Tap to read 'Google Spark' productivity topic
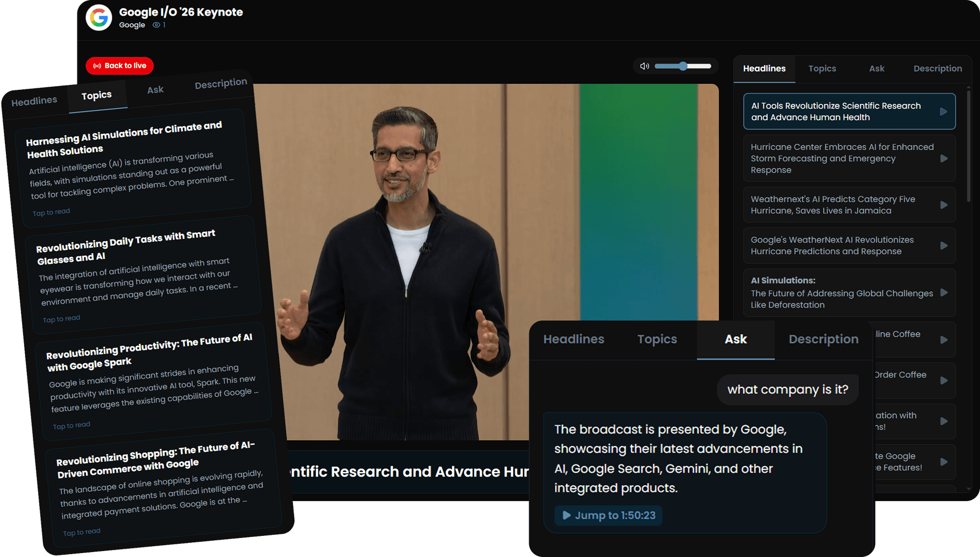The image size is (980, 557). tap(72, 426)
